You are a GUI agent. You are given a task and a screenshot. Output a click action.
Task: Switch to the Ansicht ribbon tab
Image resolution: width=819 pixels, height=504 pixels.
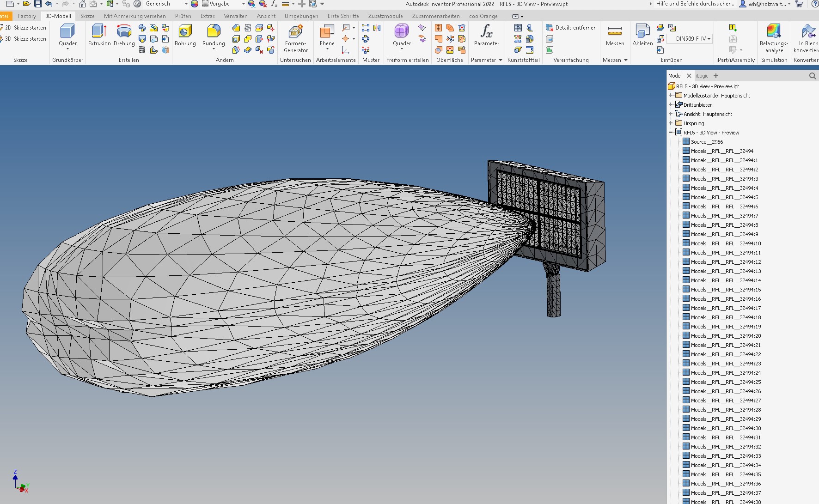pyautogui.click(x=266, y=16)
